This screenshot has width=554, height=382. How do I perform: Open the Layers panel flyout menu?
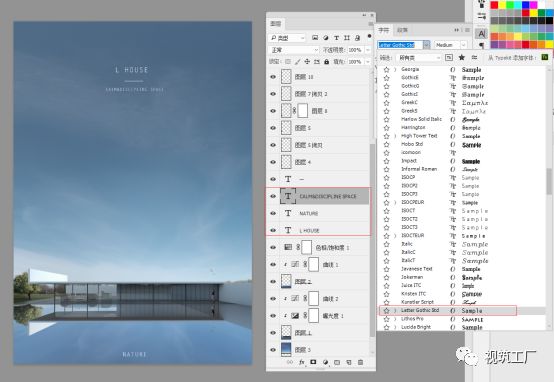371,24
